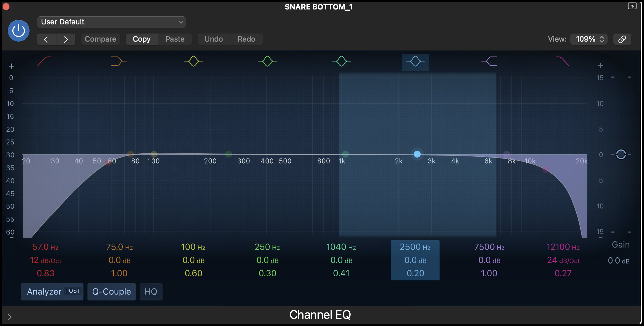
Task: Toggle the selected blue 2500 Hz band icon
Action: [x=415, y=62]
